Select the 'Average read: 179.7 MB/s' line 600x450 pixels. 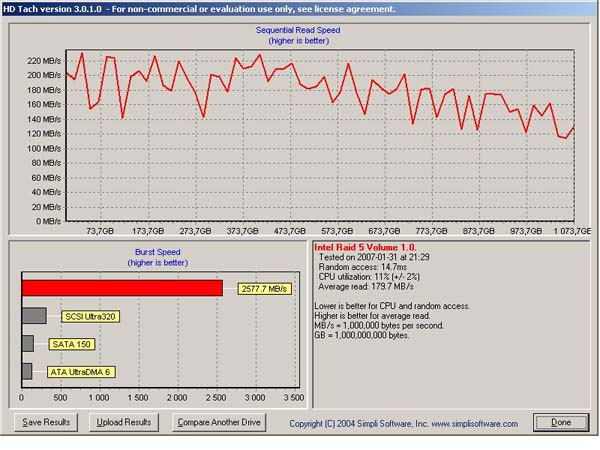pos(366,286)
